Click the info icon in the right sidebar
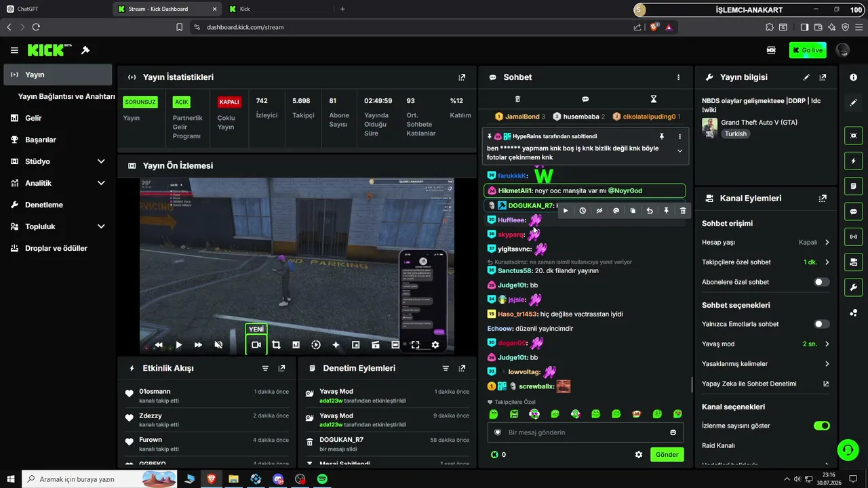 point(854,77)
